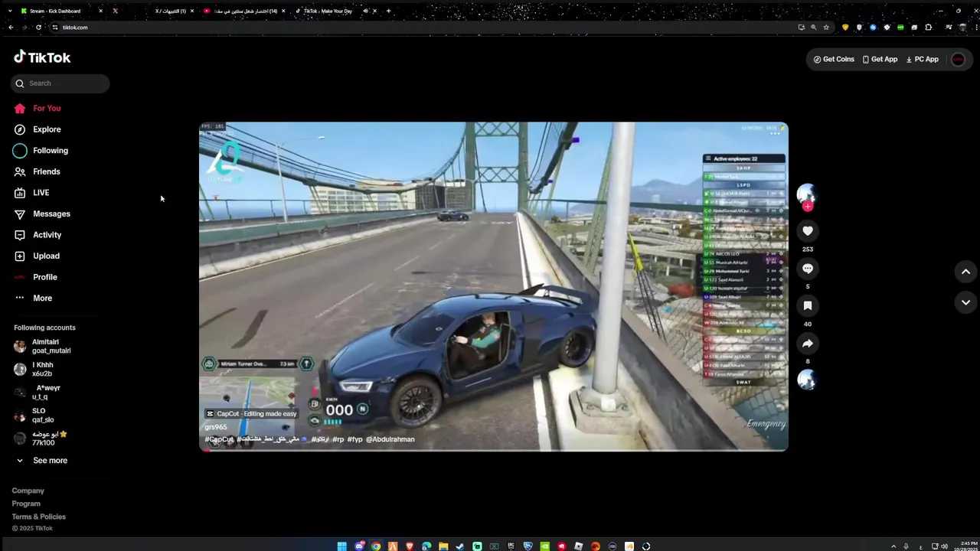
Task: Open the For You feed
Action: point(47,109)
